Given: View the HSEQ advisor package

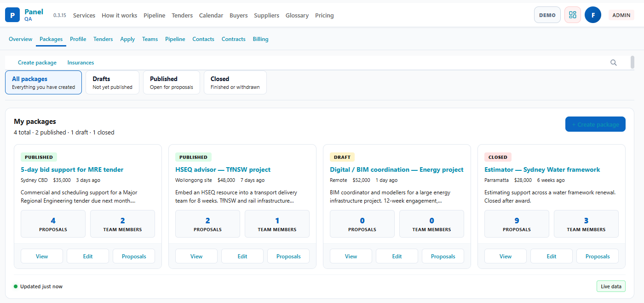Looking at the screenshot, I should click(x=196, y=256).
